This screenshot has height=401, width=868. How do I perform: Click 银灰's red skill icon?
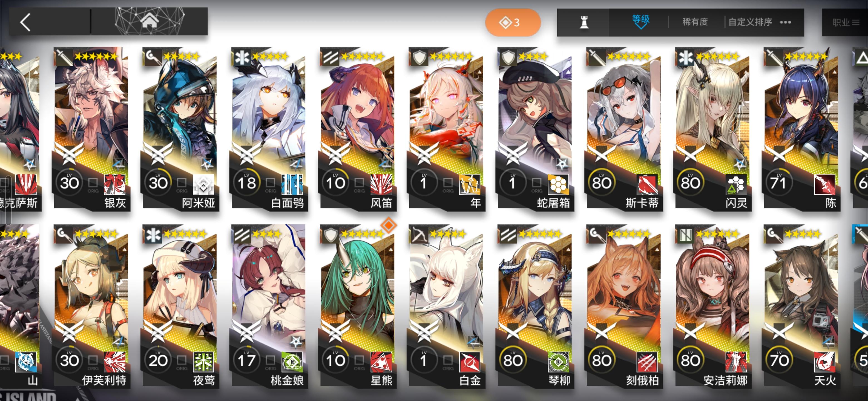(x=115, y=184)
